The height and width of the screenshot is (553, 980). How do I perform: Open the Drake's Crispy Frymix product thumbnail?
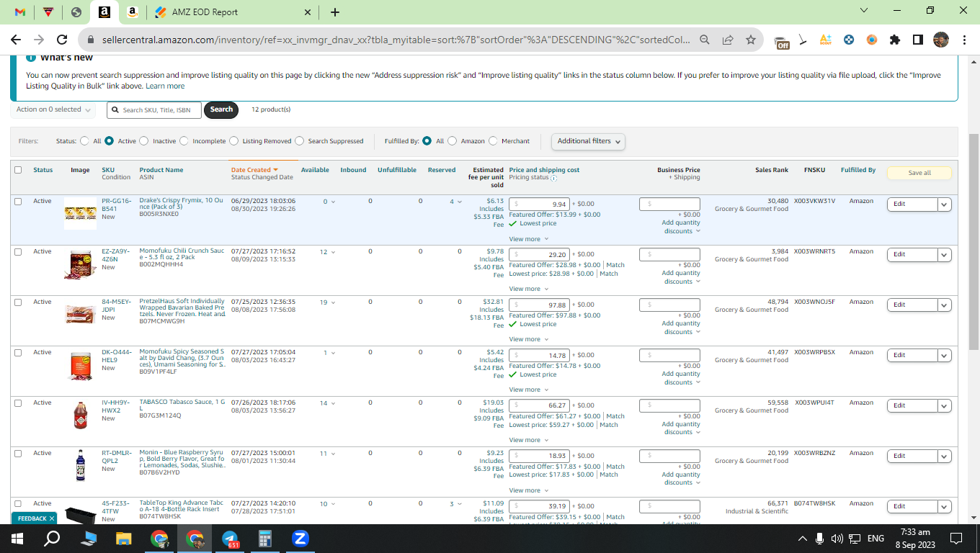click(x=80, y=213)
